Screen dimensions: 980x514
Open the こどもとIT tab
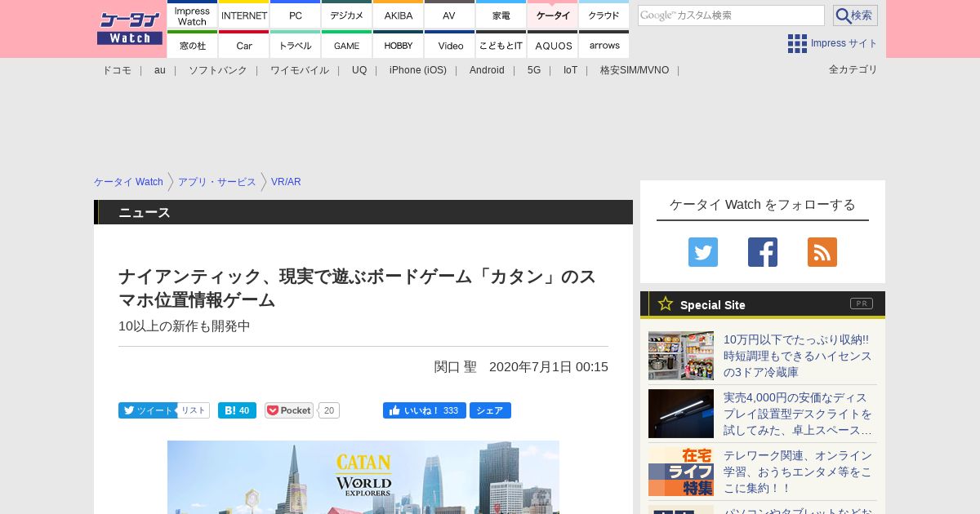[501, 45]
